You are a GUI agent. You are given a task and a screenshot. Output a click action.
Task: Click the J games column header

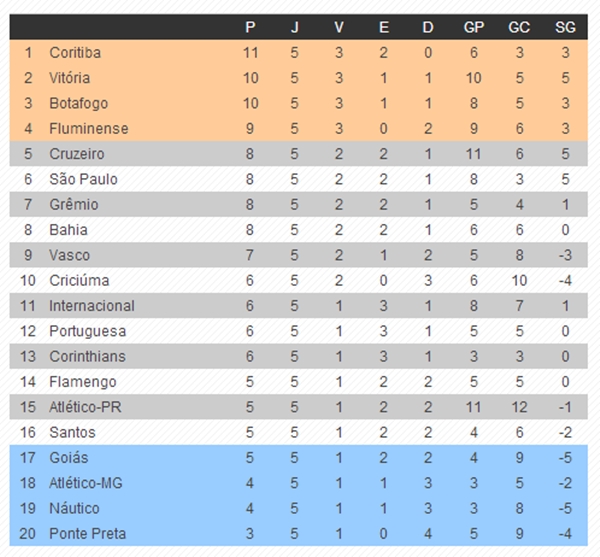(x=294, y=28)
